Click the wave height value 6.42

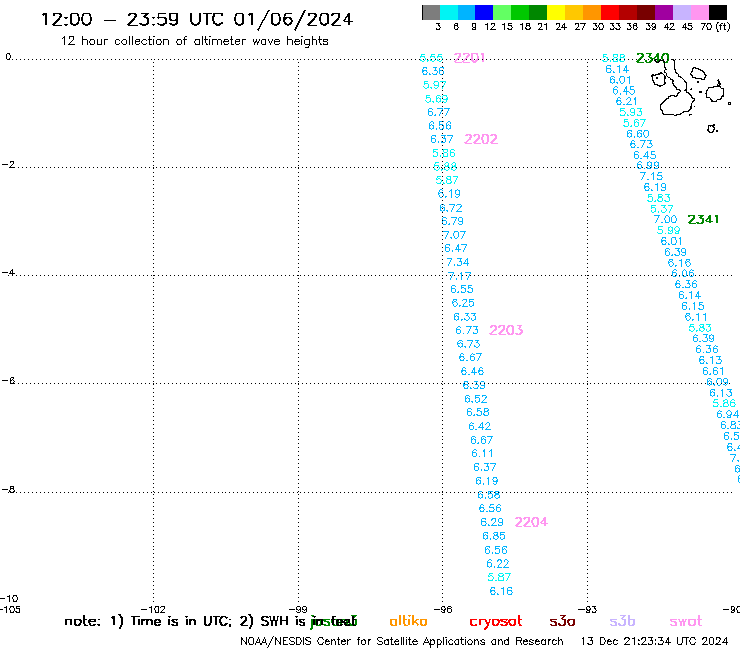(x=479, y=426)
